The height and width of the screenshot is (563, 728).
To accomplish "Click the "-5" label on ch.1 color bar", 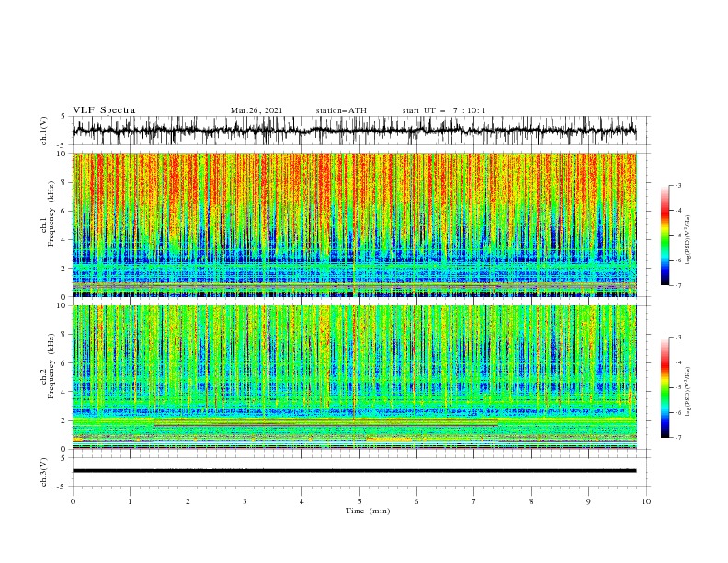I will click(678, 236).
